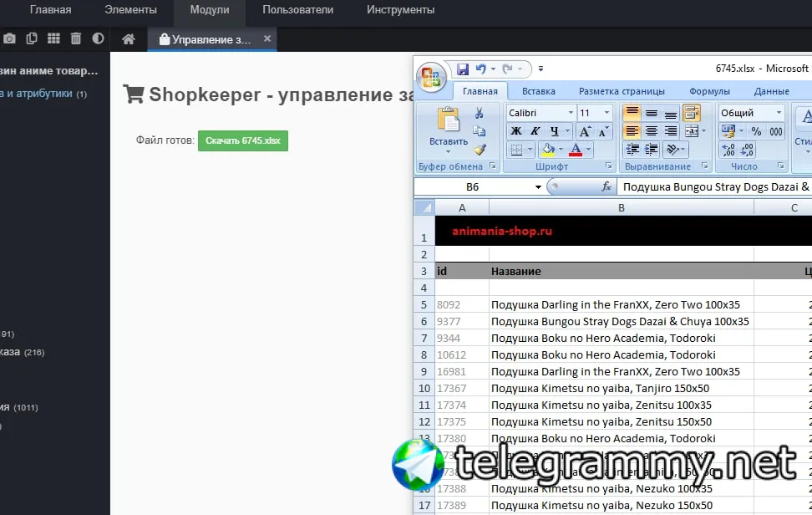Click the trash bin icon in CMS toolbar

coord(76,38)
